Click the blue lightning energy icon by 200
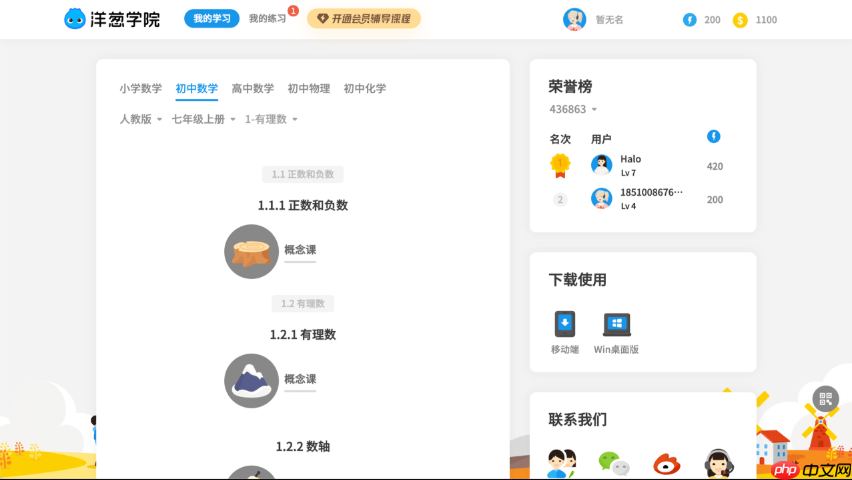Viewport: 852px width, 480px height. pos(690,20)
